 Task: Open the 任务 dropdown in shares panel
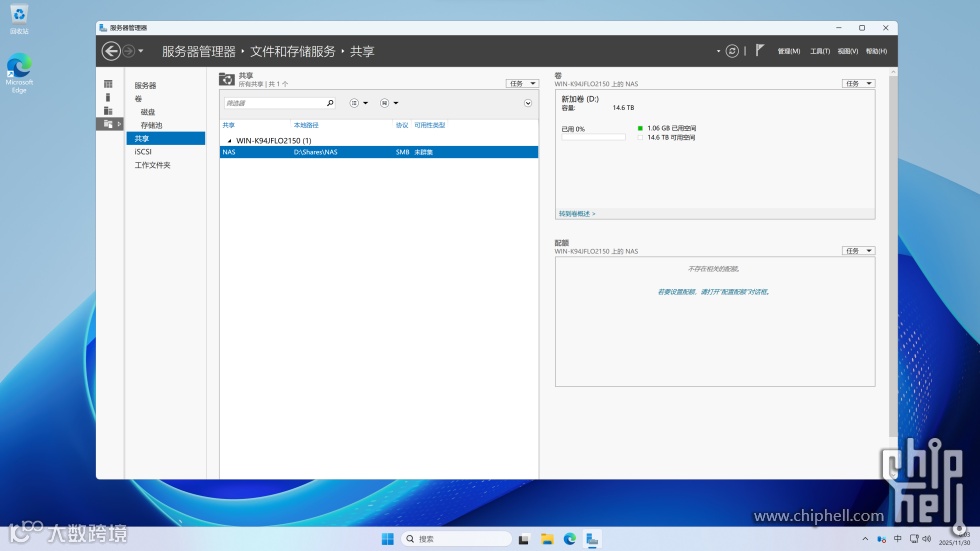pyautogui.click(x=522, y=83)
